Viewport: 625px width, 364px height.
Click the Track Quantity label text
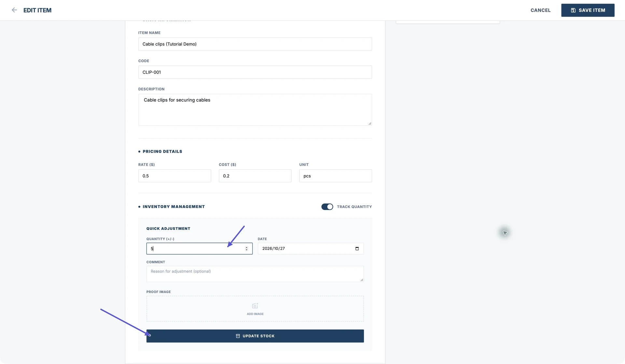tap(354, 207)
